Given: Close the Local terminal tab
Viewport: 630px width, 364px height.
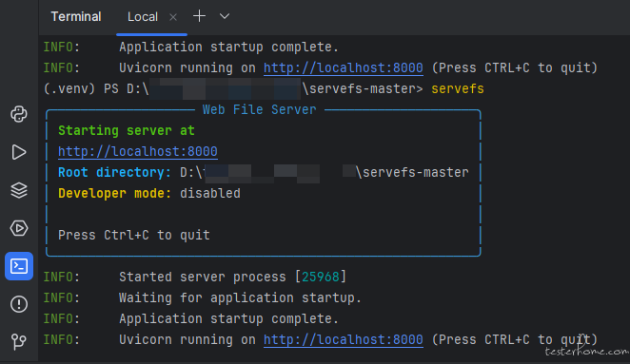Looking at the screenshot, I should 173,17.
